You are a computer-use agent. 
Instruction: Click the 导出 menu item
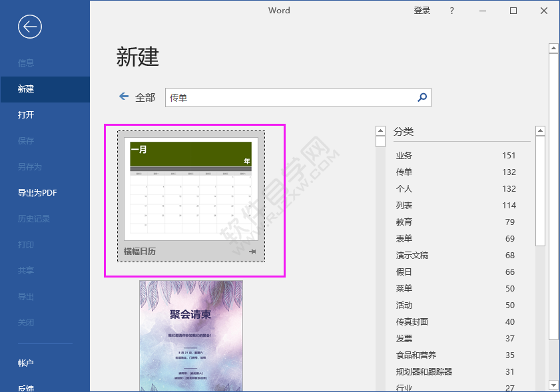click(x=26, y=297)
